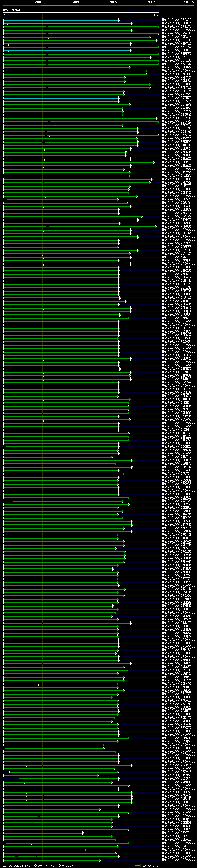Click hit label UniRef100_B7G9T0
Screen dimensions: 197x868
point(177,125)
